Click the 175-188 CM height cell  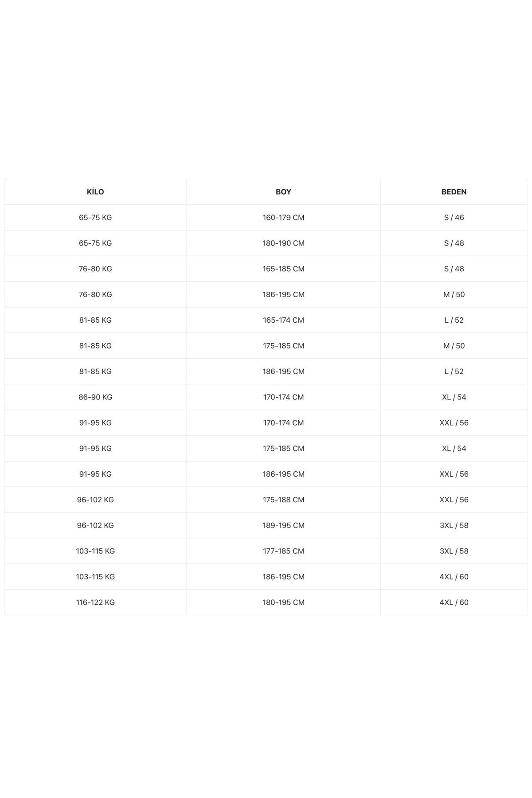coord(283,500)
